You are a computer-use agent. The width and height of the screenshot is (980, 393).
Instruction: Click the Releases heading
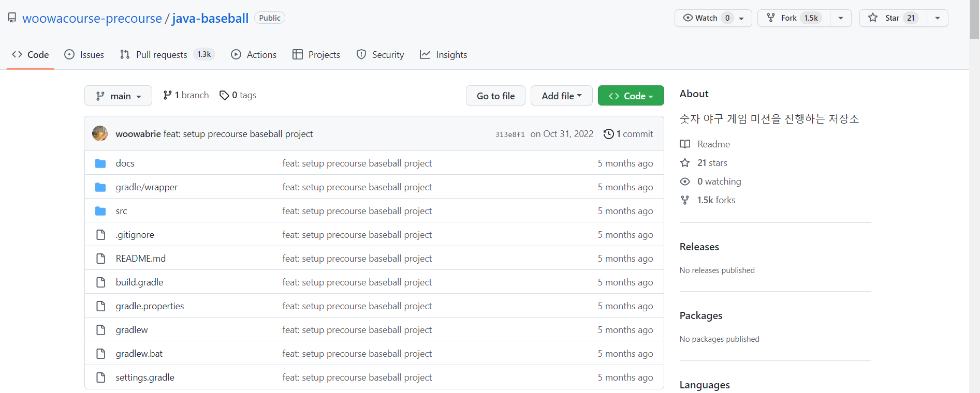[699, 247]
